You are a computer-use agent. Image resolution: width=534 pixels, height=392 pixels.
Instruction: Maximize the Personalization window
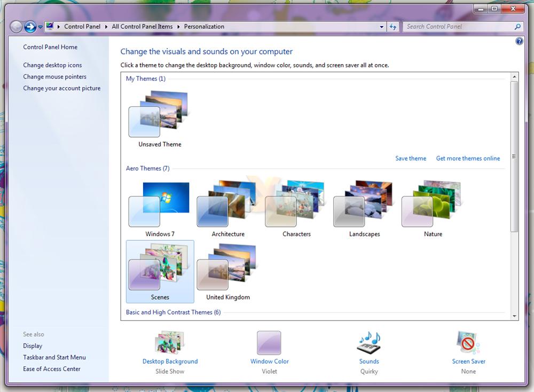click(x=494, y=9)
